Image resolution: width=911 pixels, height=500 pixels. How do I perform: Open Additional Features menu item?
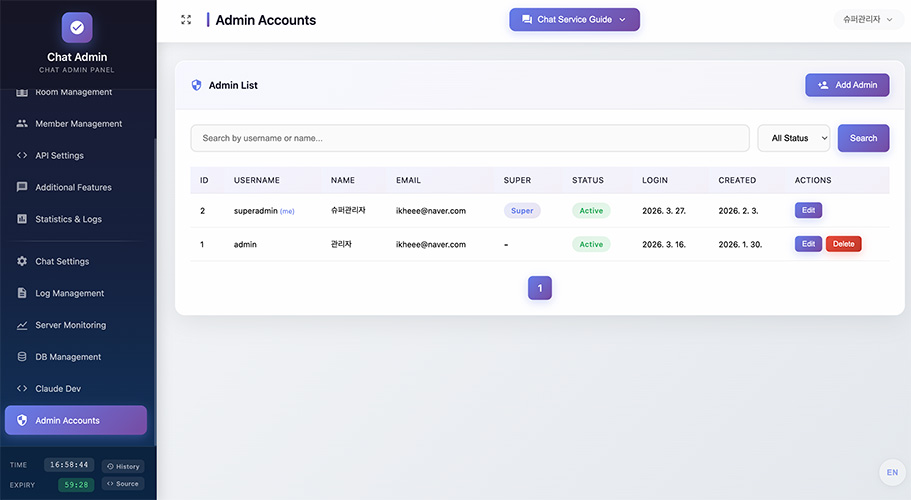(x=78, y=187)
